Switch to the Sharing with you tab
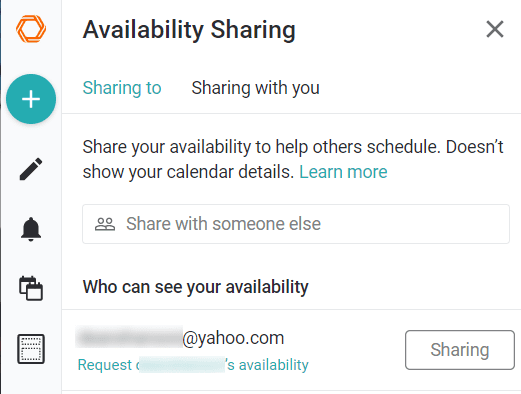Image resolution: width=521 pixels, height=394 pixels. coord(255,88)
